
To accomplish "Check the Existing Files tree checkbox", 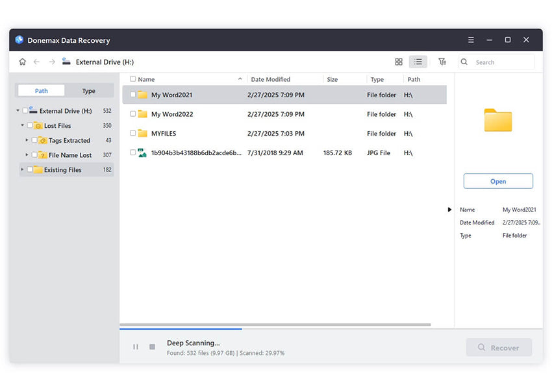I will [x=30, y=169].
